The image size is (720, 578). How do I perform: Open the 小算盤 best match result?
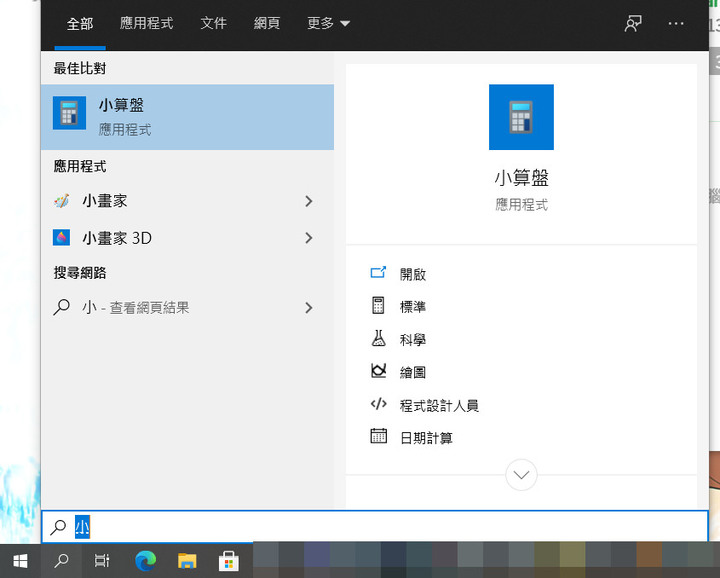point(187,117)
